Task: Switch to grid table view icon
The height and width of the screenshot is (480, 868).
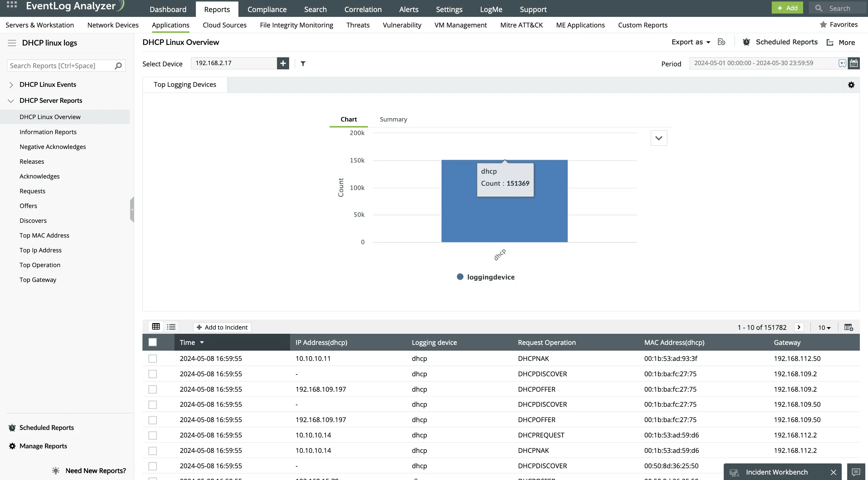Action: (156, 327)
